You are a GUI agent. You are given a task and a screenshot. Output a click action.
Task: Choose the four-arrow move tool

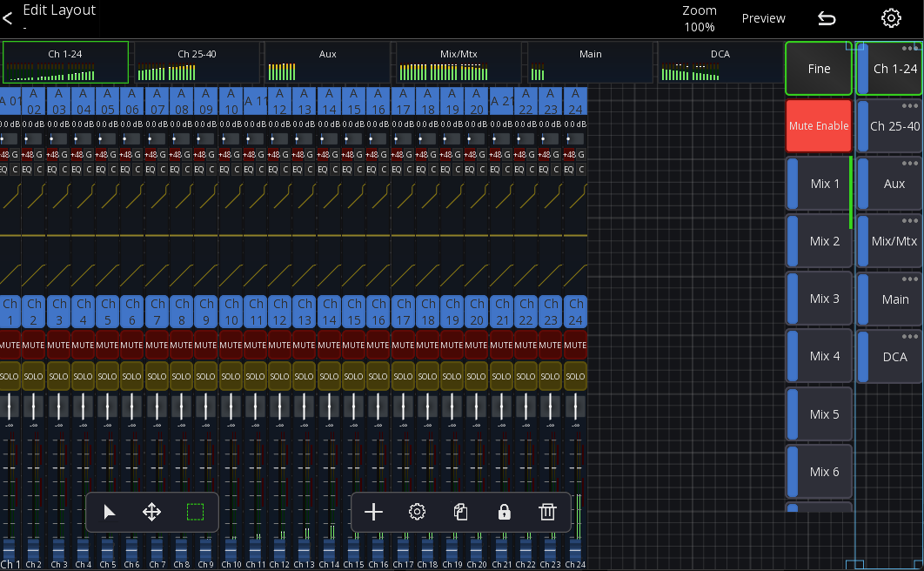[152, 512]
